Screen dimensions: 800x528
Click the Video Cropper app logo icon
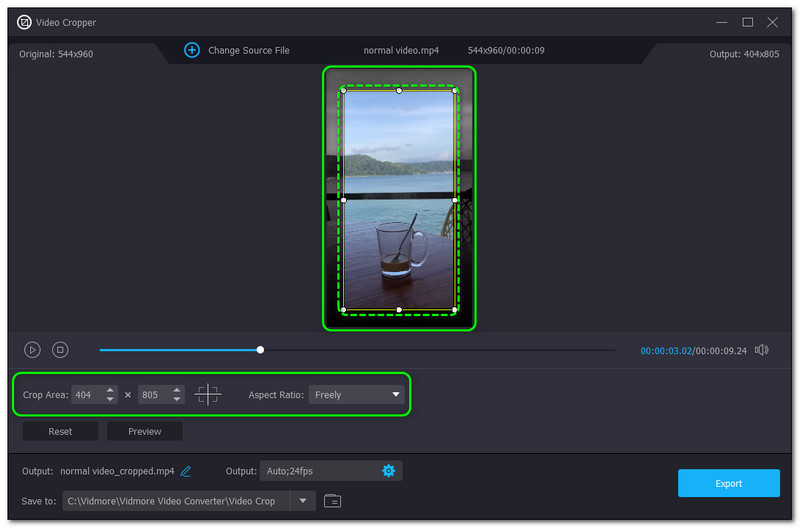pyautogui.click(x=25, y=22)
